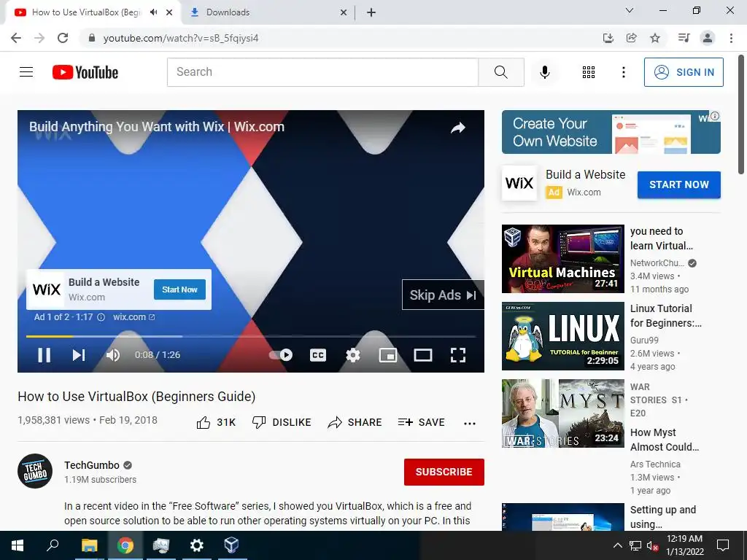Click the DISLIKE thumbs down button
This screenshot has height=560, width=747.
[x=282, y=422]
